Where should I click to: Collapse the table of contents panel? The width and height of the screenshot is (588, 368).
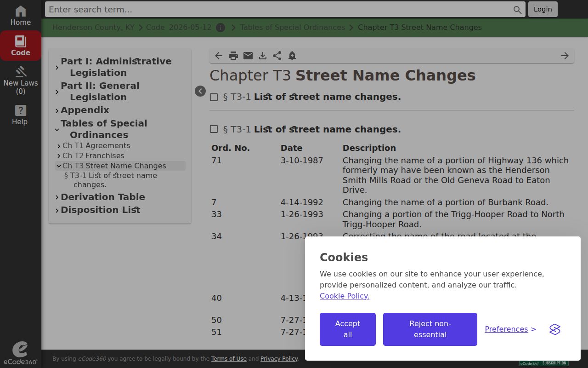pyautogui.click(x=200, y=91)
